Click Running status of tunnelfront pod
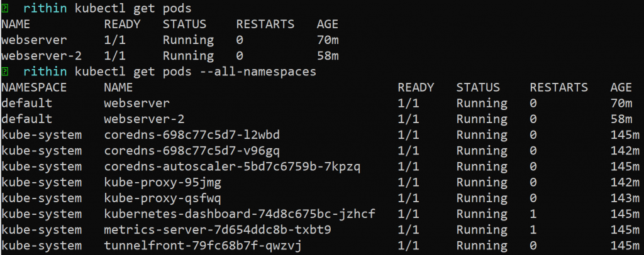This screenshot has height=255, width=644. click(482, 245)
